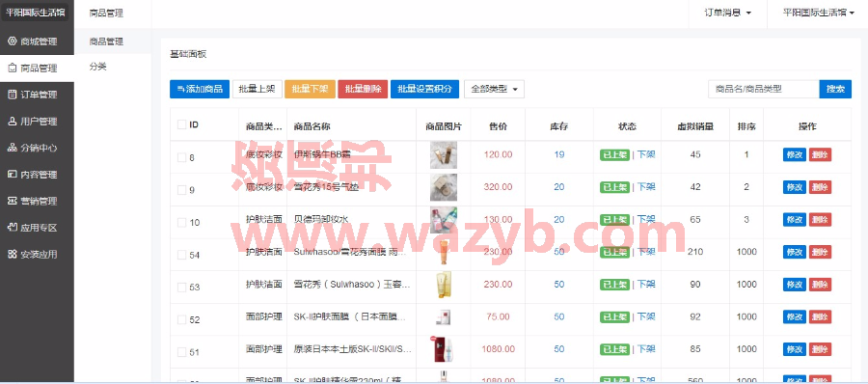Open 营销管理 ticket icon
Image resolution: width=868 pixels, height=384 pixels.
pyautogui.click(x=13, y=201)
